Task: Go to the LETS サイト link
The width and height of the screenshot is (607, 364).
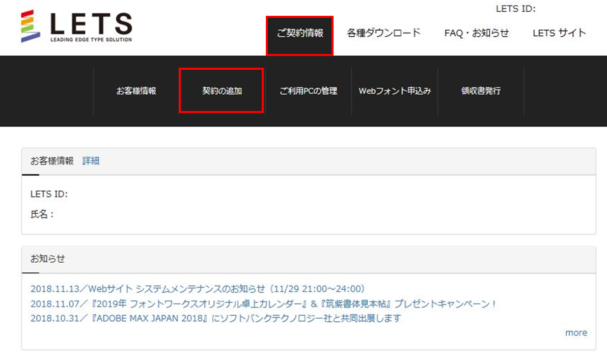Action: click(559, 32)
